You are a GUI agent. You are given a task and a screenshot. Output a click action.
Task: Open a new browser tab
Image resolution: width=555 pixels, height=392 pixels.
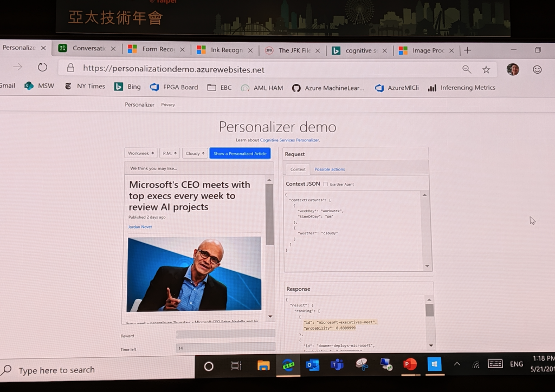pos(468,50)
